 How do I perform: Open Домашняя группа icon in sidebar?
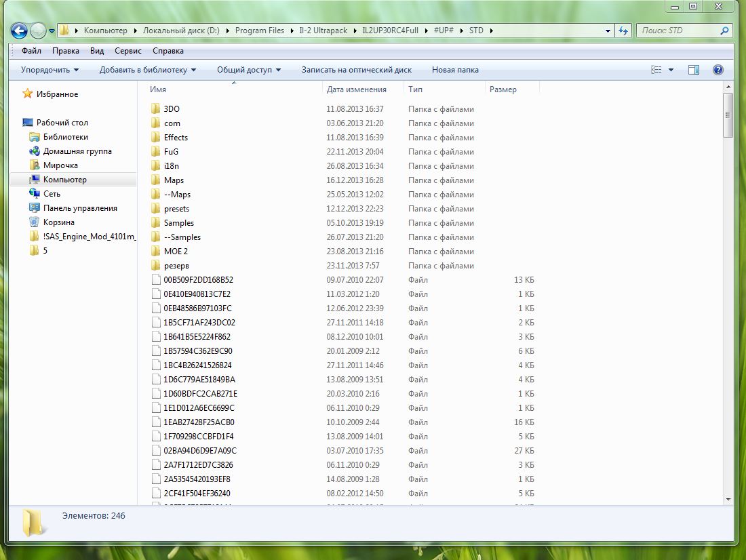pos(35,151)
